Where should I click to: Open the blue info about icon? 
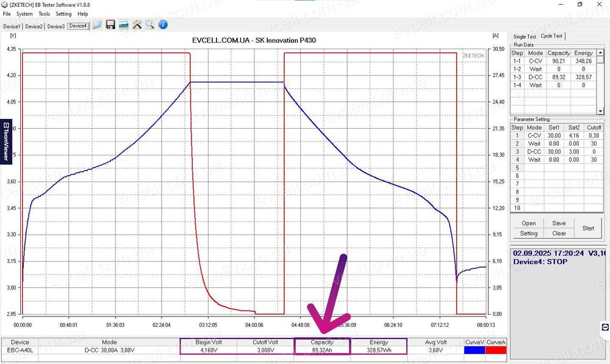pos(163,24)
